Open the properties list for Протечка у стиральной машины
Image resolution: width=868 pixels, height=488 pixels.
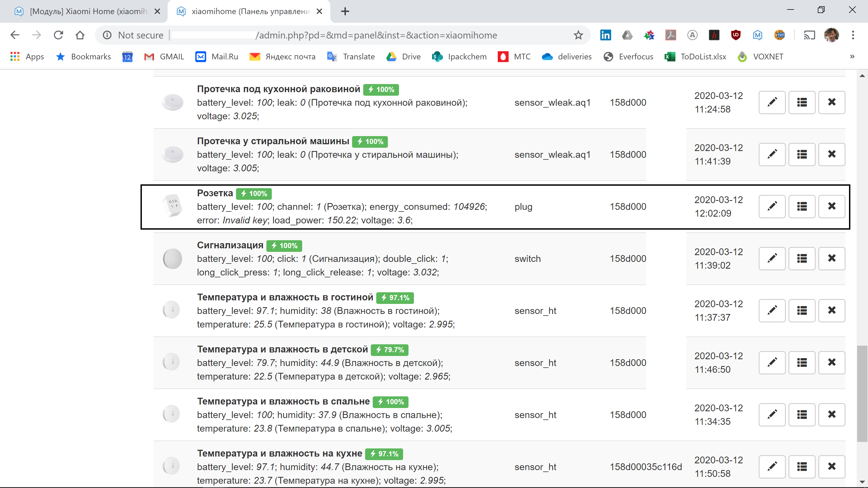click(802, 154)
